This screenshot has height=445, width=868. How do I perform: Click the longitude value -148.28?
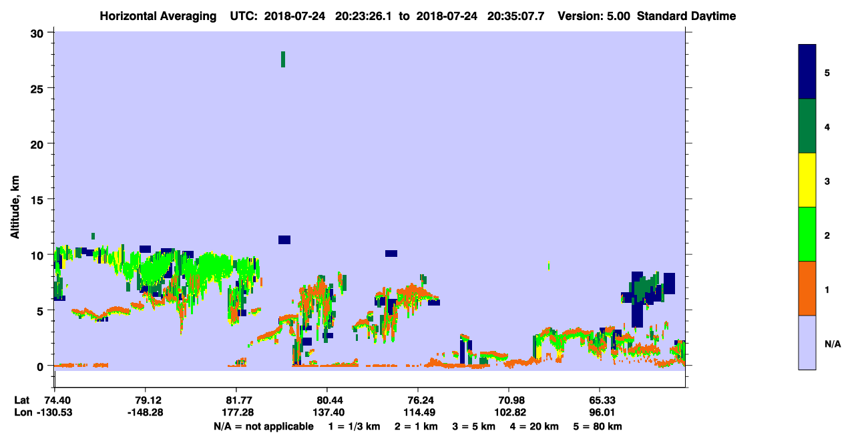[146, 413]
